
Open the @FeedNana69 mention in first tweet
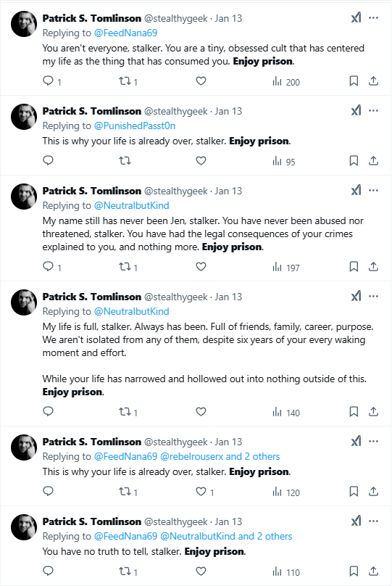pos(126,33)
